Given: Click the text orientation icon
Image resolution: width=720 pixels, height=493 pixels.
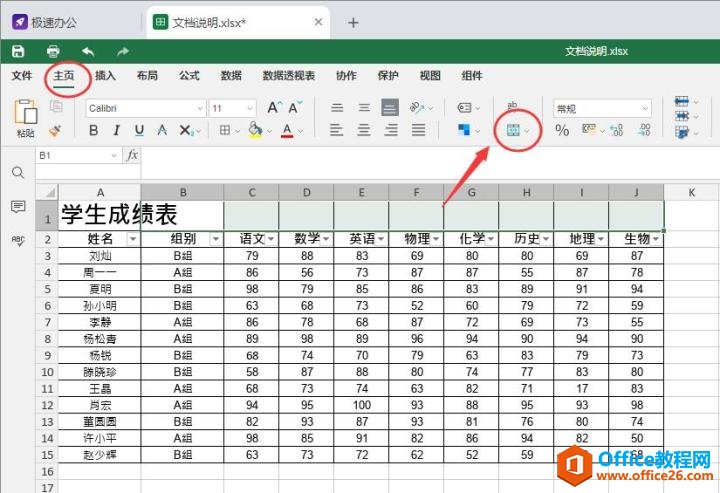Looking at the screenshot, I should point(417,107).
